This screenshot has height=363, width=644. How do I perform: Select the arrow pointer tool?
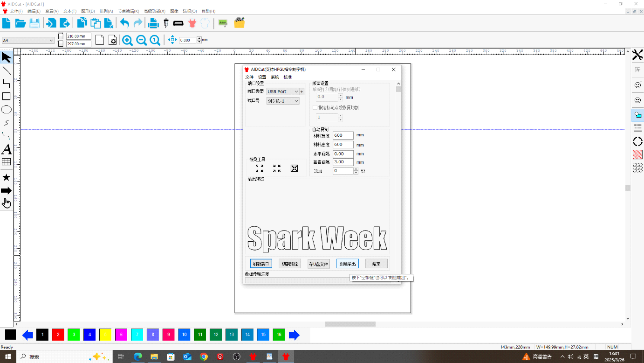point(7,57)
